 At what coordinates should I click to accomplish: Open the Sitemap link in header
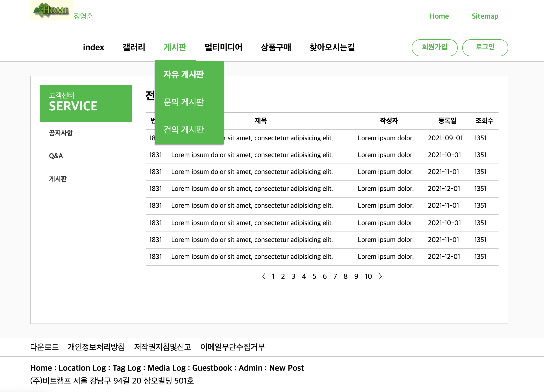coord(485,16)
